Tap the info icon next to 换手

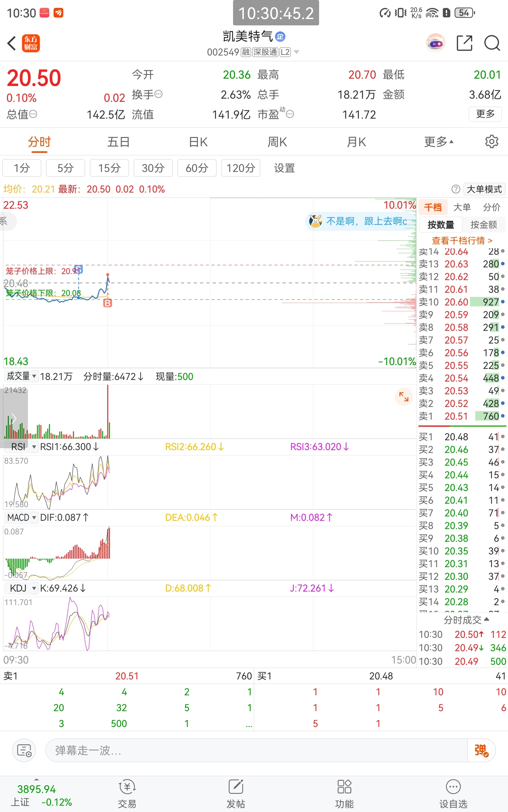coord(158,94)
